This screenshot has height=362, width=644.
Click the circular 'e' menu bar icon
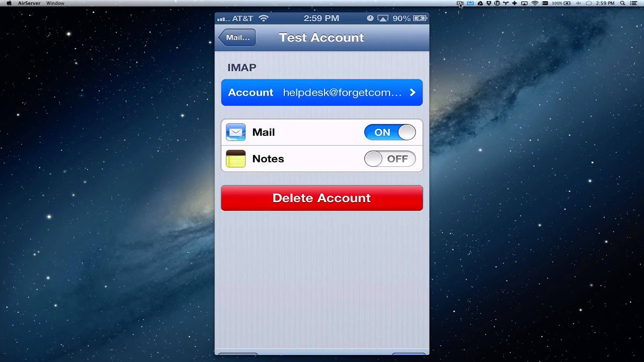[x=497, y=3]
